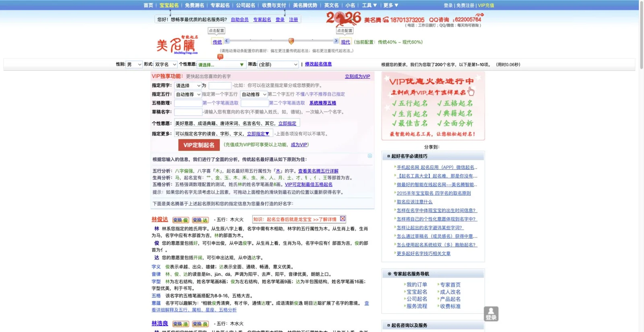This screenshot has width=644, height=332.
Task: Click the slider's right arrow button
Action: pos(336,41)
